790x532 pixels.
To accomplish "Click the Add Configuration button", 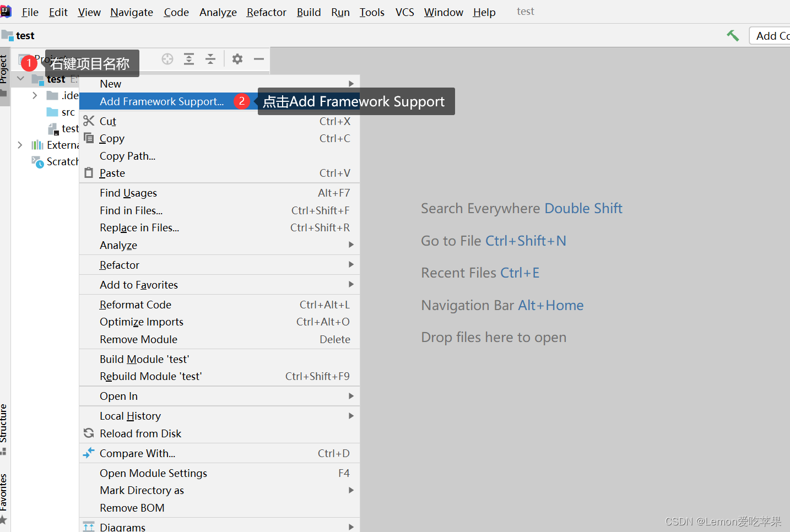I will coord(770,36).
